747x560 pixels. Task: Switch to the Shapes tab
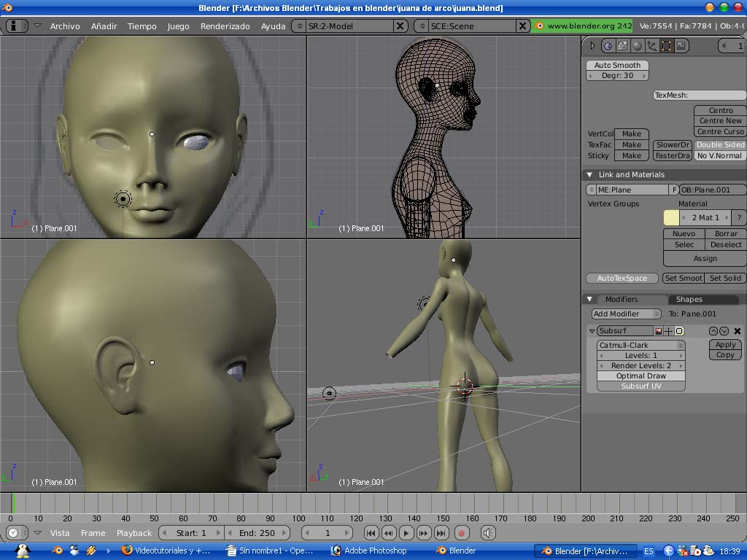(x=689, y=299)
